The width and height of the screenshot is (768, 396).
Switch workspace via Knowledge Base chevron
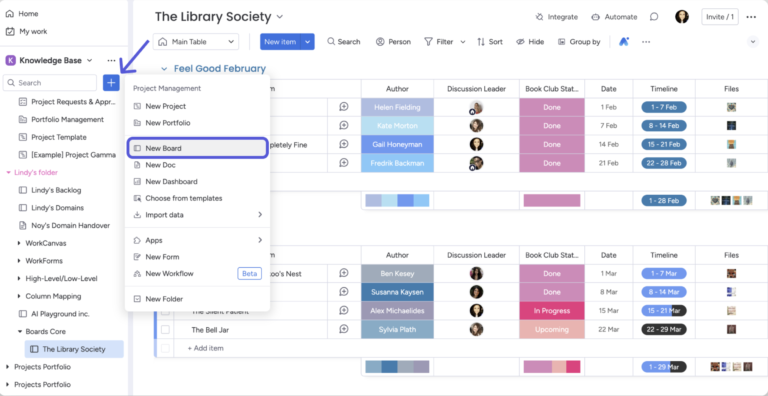pyautogui.click(x=89, y=61)
